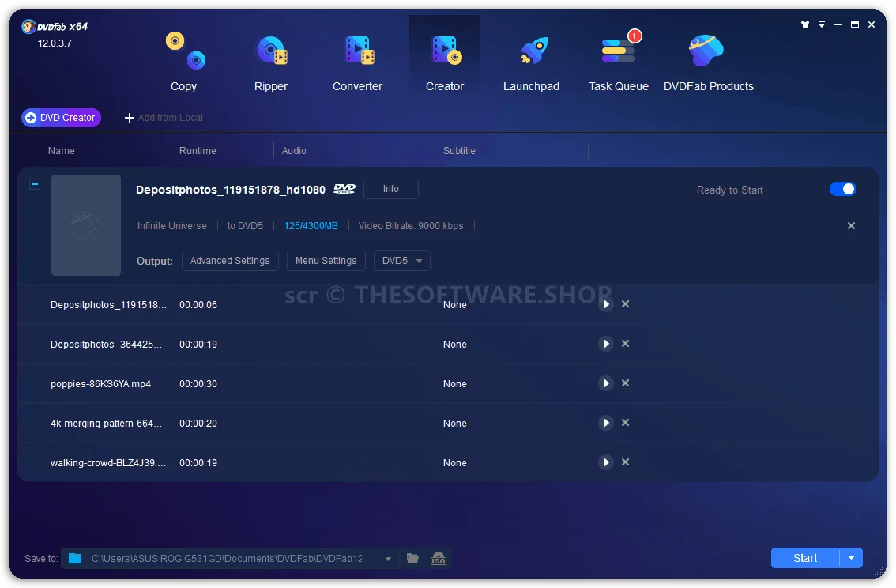Click the Save to folder icon
This screenshot has width=896, height=588.
pos(75,558)
